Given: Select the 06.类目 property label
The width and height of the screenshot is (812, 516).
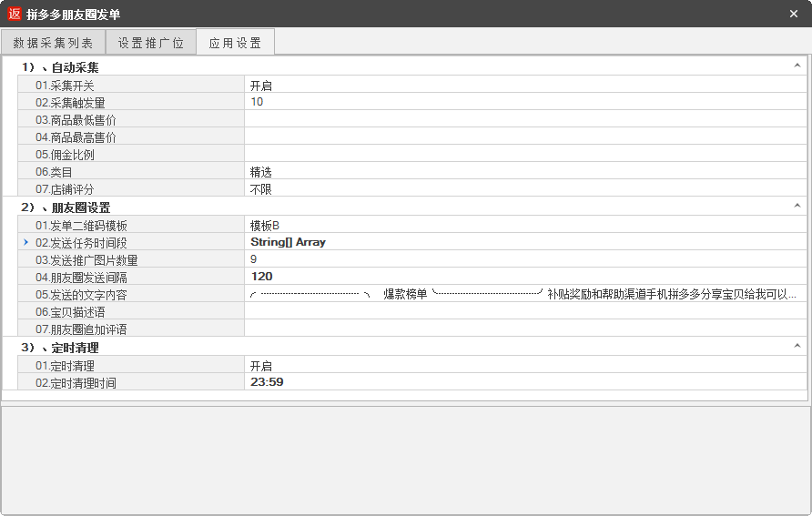Looking at the screenshot, I should coord(54,172).
